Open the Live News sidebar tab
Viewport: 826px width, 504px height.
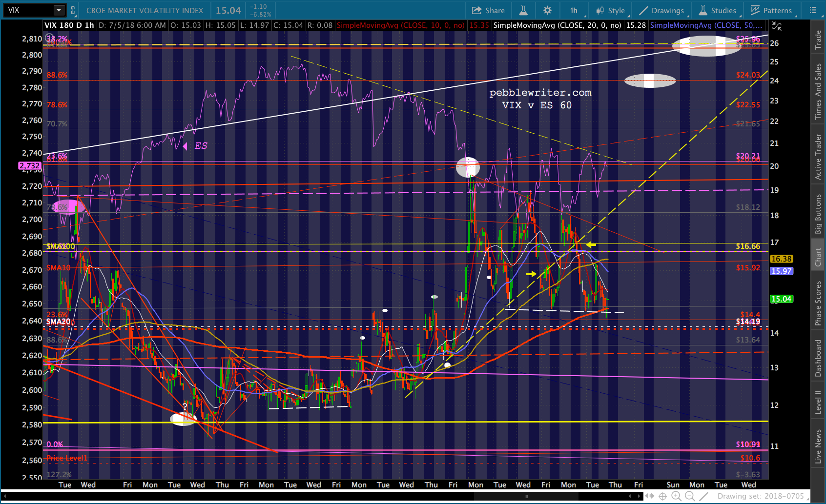coord(818,446)
